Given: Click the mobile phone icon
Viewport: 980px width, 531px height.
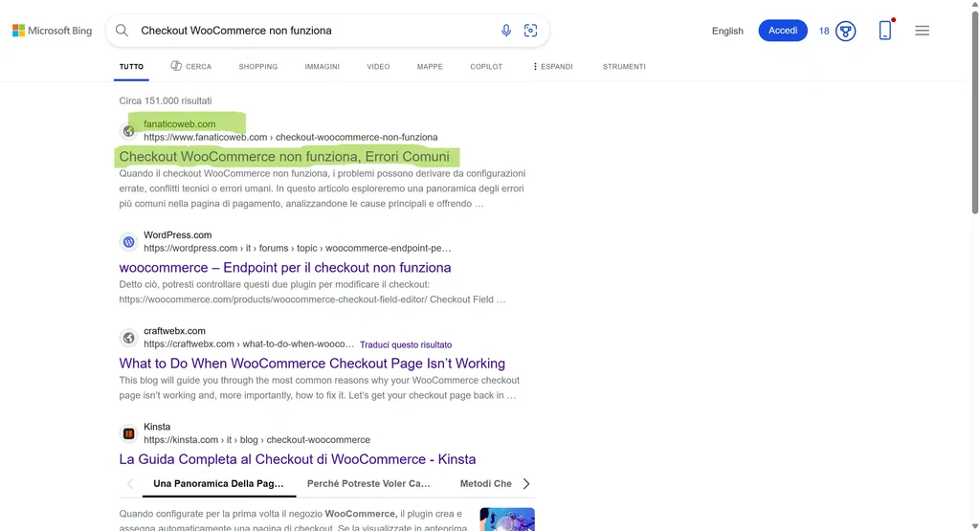Looking at the screenshot, I should pyautogui.click(x=885, y=31).
